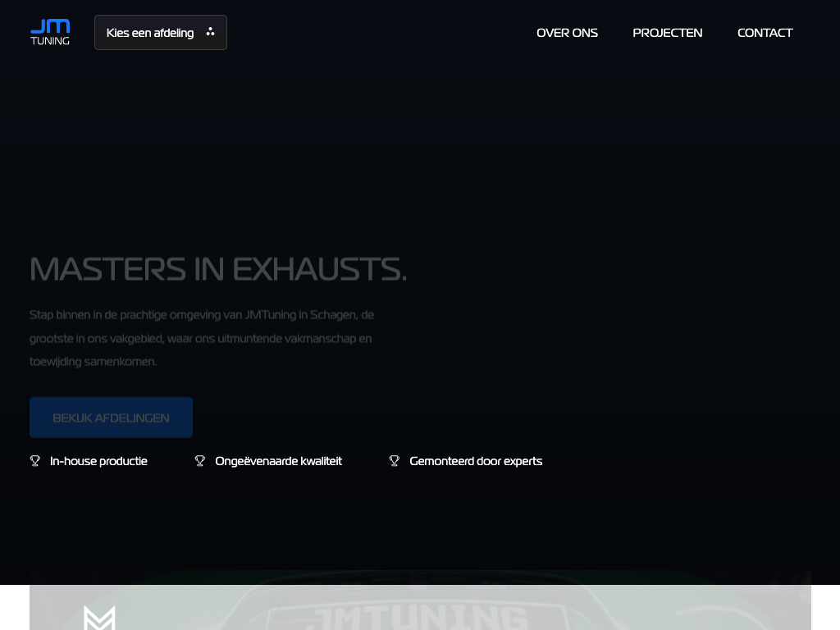The width and height of the screenshot is (840, 630).
Task: Click the white M emblem on the bottom image
Action: 99,617
